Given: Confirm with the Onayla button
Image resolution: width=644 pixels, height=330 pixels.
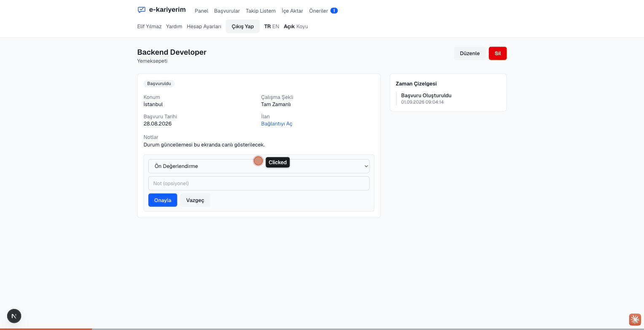Looking at the screenshot, I should tap(163, 200).
